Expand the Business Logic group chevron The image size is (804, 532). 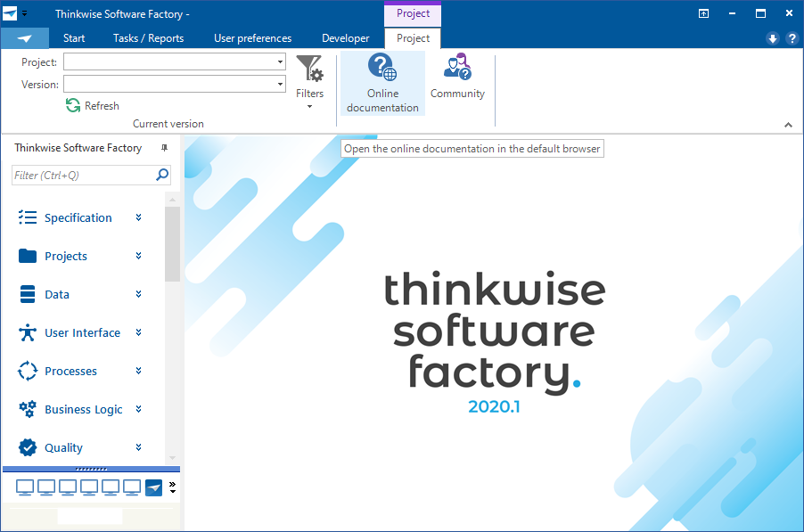(138, 409)
